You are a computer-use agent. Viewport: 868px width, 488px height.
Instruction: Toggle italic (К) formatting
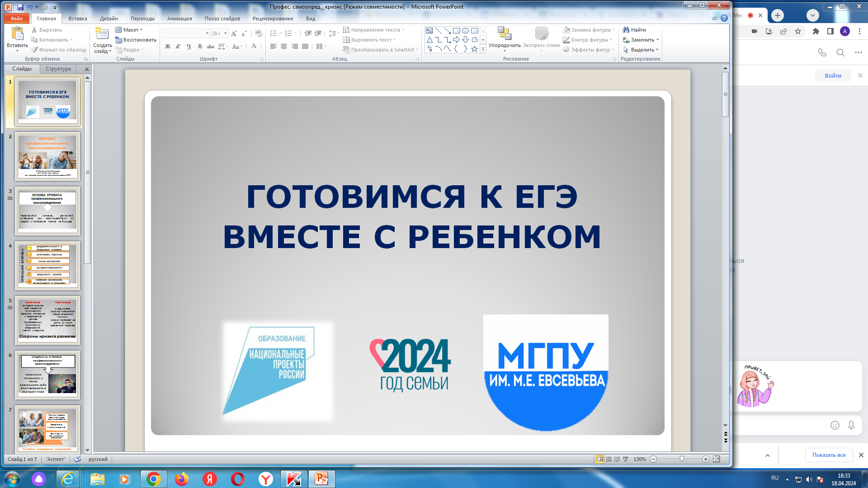pos(178,47)
